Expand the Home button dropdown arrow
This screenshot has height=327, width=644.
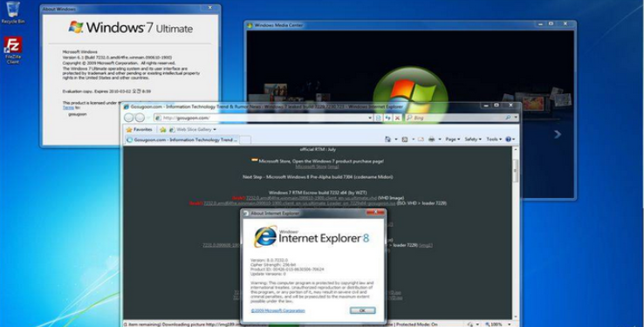[x=396, y=140]
